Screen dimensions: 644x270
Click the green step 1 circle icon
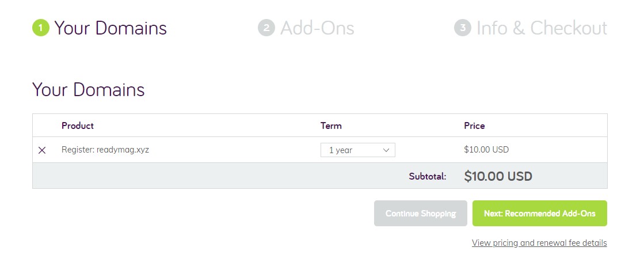point(41,28)
